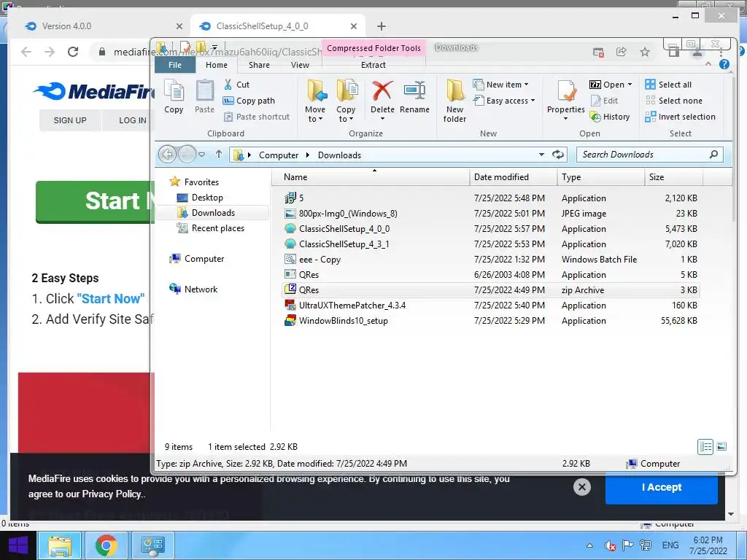Click Paste shortcut in the ribbon
Viewport: 747px width, 560px height.
pos(257,117)
